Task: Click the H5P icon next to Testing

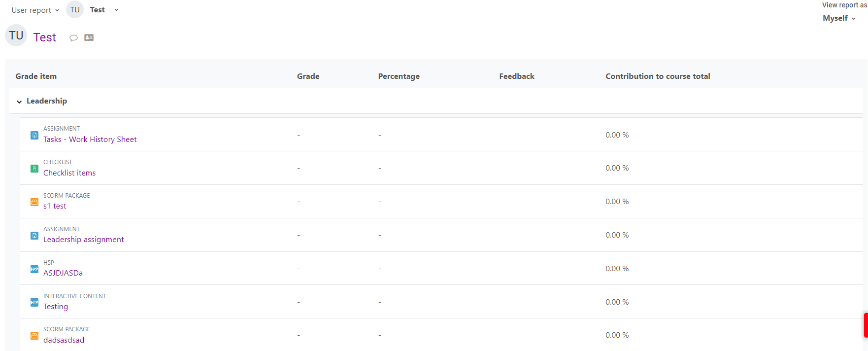Action: (34, 302)
